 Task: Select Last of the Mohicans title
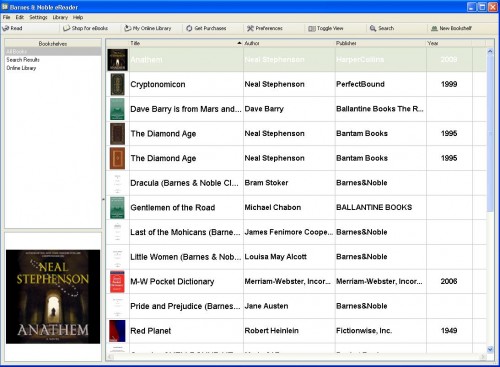pos(185,232)
